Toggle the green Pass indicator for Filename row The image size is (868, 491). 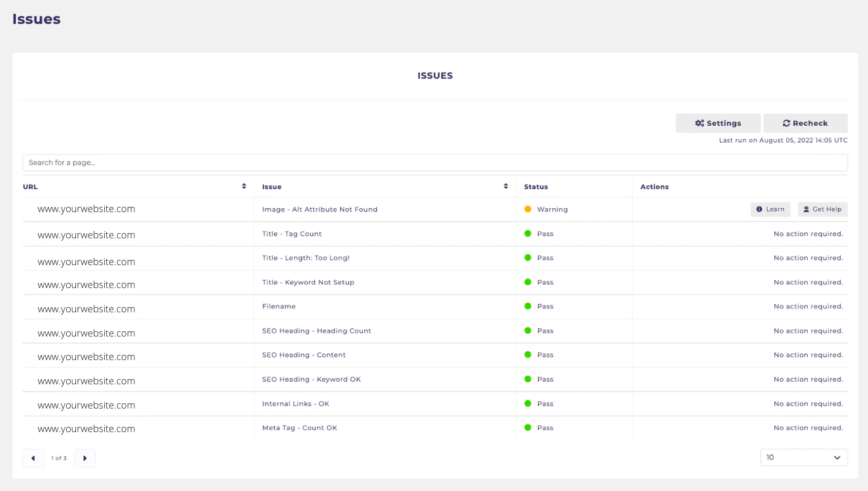(x=528, y=306)
